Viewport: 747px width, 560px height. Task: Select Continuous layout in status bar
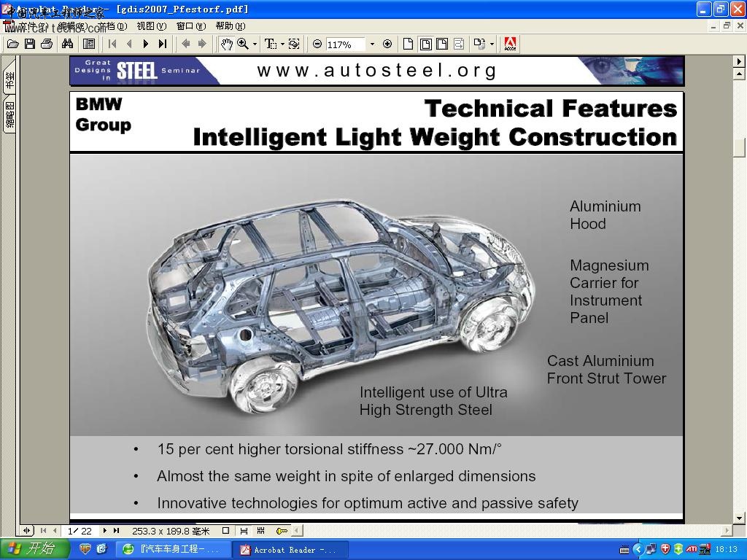point(244,531)
